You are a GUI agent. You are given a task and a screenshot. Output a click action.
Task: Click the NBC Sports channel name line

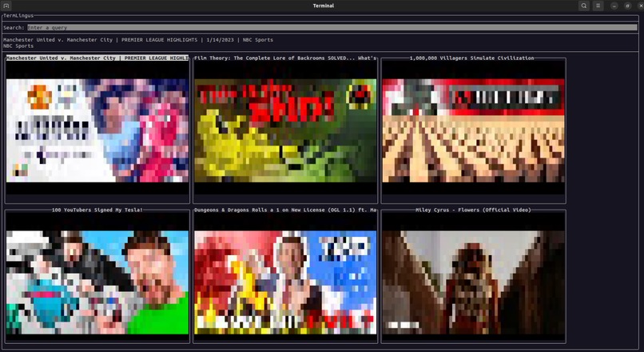click(x=18, y=46)
